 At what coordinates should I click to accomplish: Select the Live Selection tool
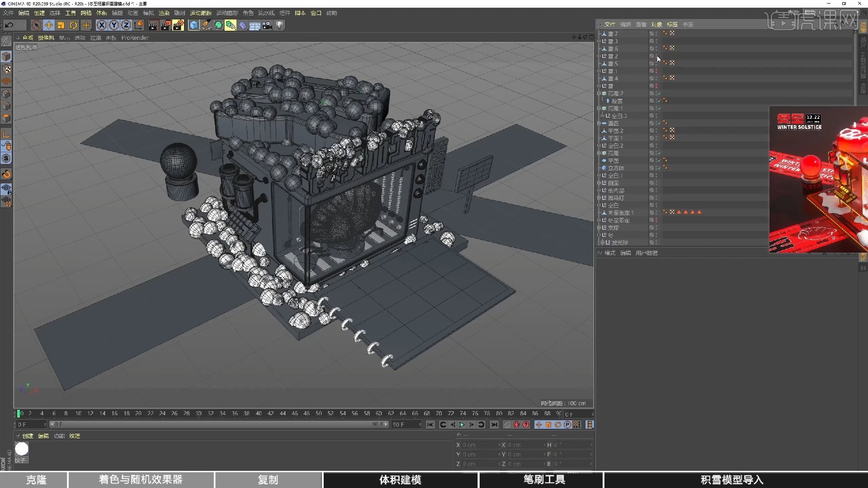pos(37,25)
